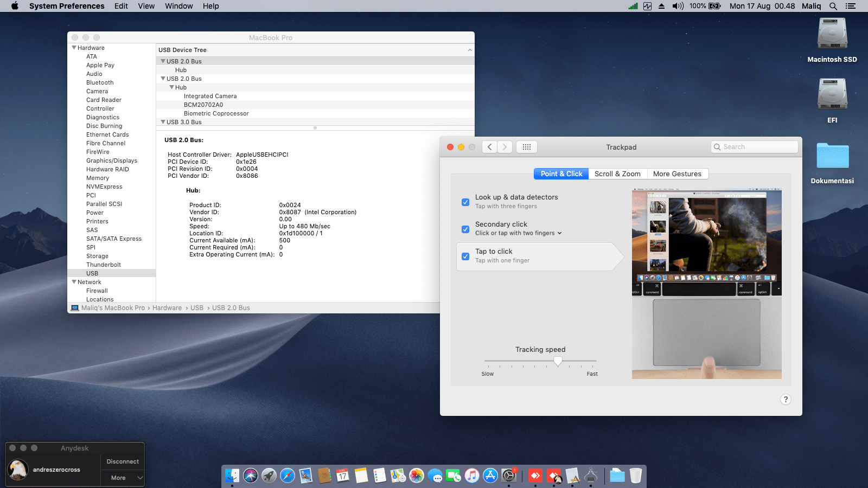Go back using the Trackpad back arrow

point(489,147)
